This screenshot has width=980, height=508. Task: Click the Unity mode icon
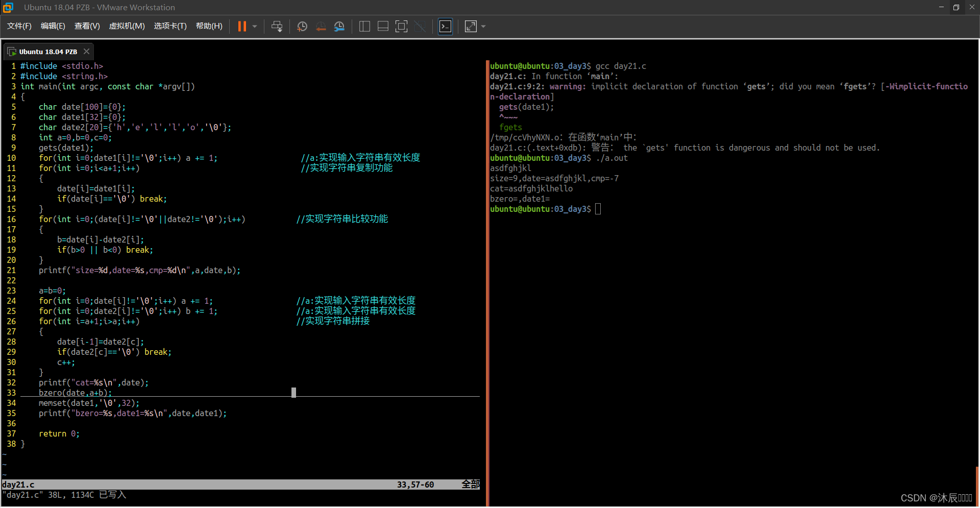click(x=420, y=27)
